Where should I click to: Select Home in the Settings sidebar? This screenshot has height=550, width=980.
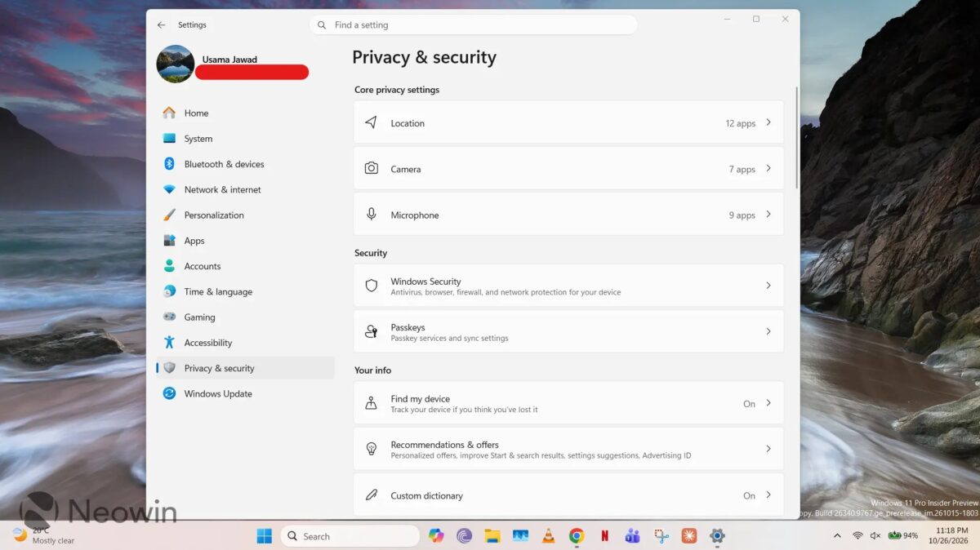coord(245,113)
